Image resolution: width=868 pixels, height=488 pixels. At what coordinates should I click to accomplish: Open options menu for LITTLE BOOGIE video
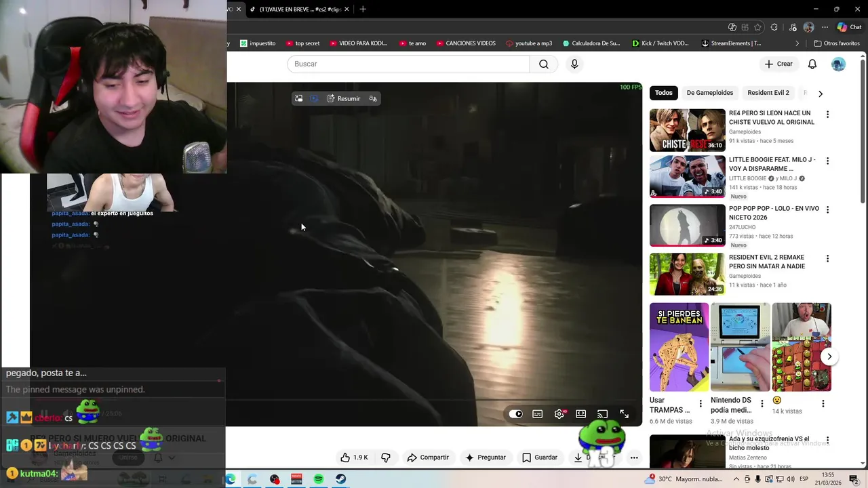[827, 161]
